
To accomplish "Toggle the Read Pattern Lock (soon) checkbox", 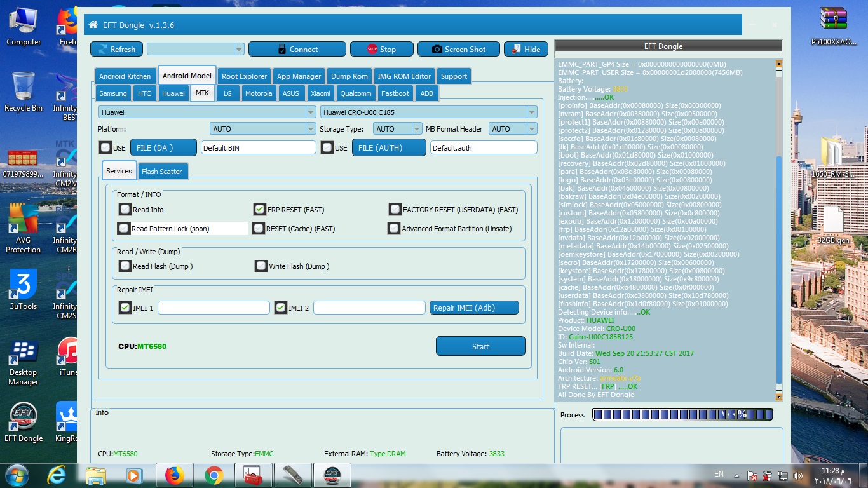I will coord(124,228).
